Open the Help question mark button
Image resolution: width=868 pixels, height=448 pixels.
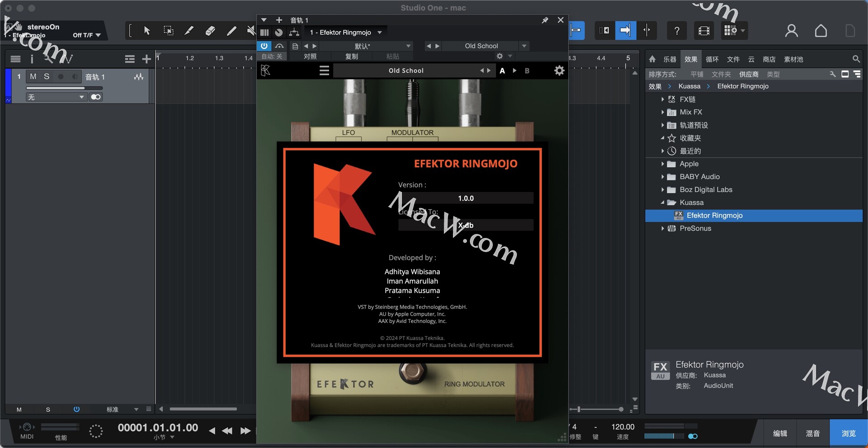[677, 31]
